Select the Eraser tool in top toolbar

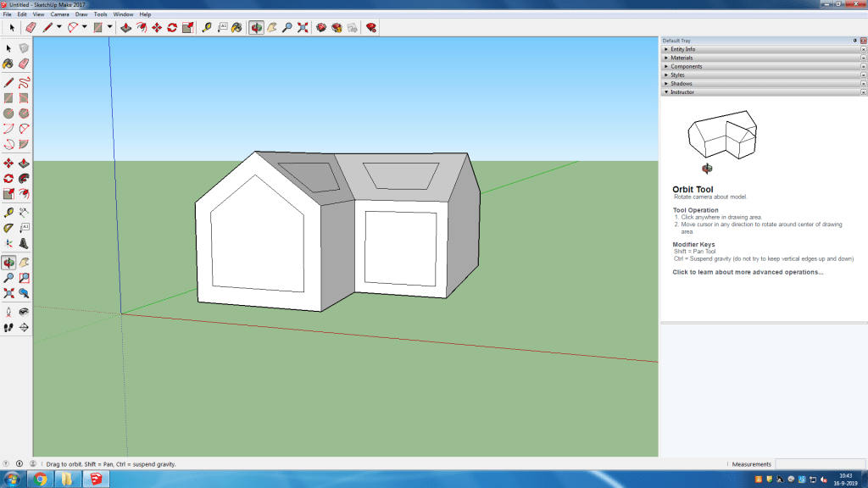click(x=31, y=27)
